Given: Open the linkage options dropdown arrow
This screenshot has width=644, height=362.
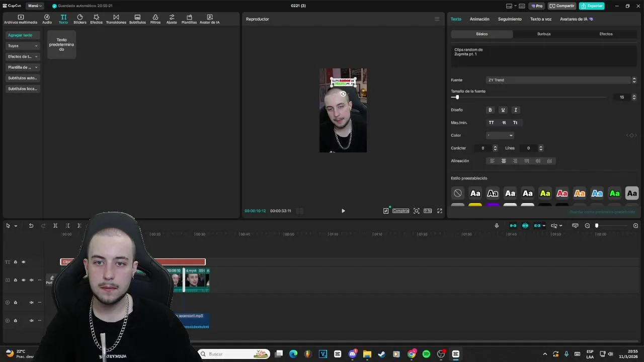Looking at the screenshot, I should [x=544, y=226].
